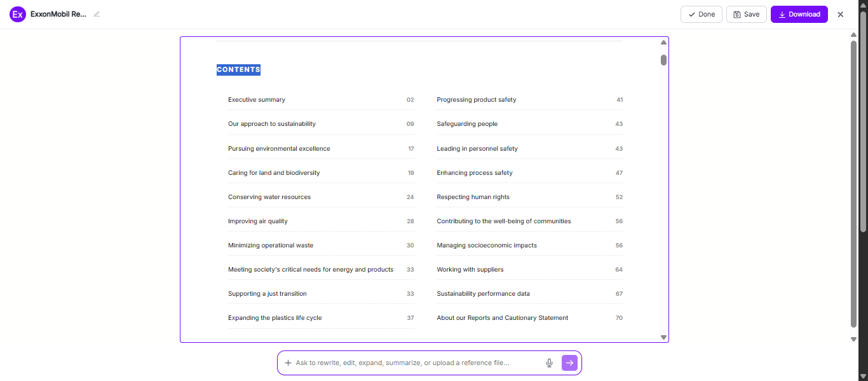Screen dimensions: 868x381
Task: Click the document panel scrollbar thumb
Action: 663,60
